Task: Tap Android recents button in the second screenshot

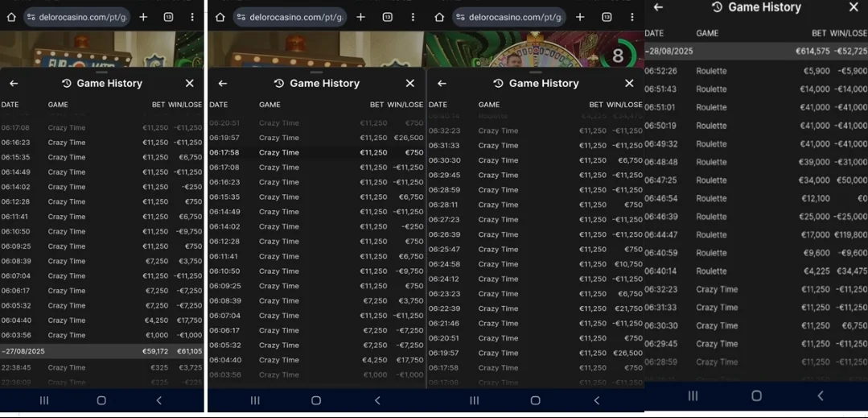Action: click(x=255, y=400)
